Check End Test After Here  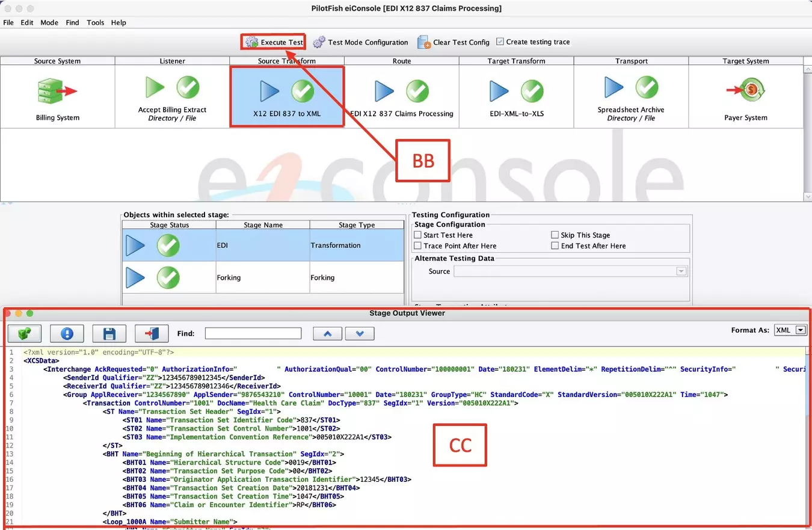coord(555,246)
